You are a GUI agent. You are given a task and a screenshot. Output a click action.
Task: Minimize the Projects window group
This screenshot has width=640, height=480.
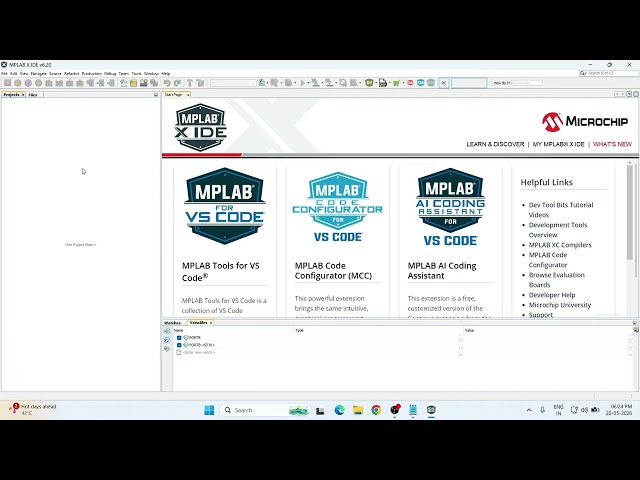tap(156, 95)
